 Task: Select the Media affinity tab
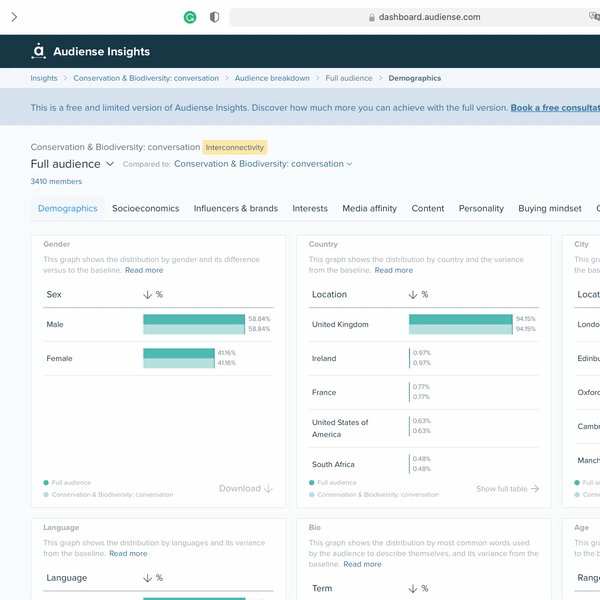(370, 209)
